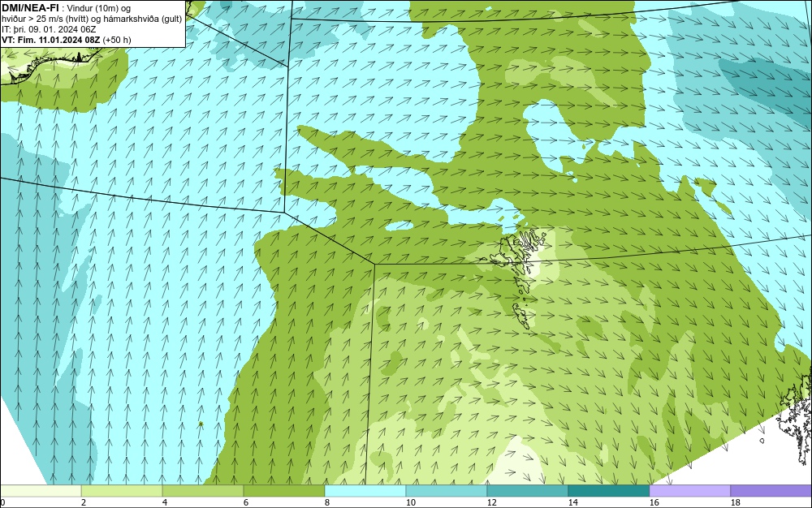Click the small island marker in the southwest sea
This screenshot has height=508, width=812.
[201, 424]
